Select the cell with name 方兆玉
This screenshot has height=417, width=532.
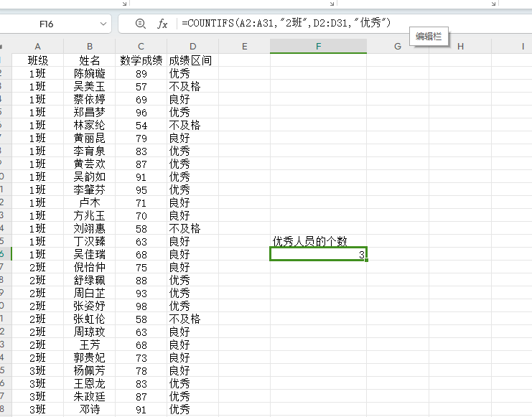point(90,215)
